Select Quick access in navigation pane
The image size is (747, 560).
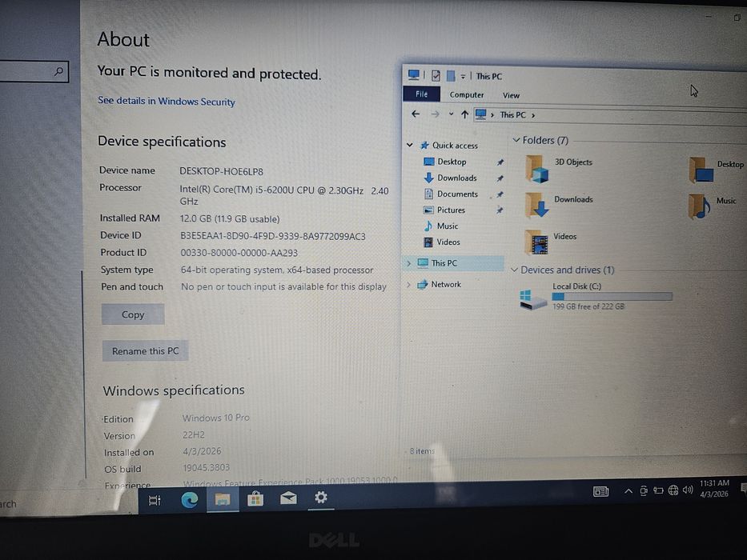(455, 146)
